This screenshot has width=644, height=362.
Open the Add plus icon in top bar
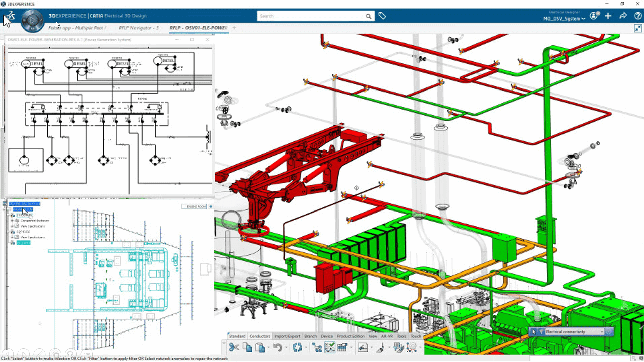[608, 16]
